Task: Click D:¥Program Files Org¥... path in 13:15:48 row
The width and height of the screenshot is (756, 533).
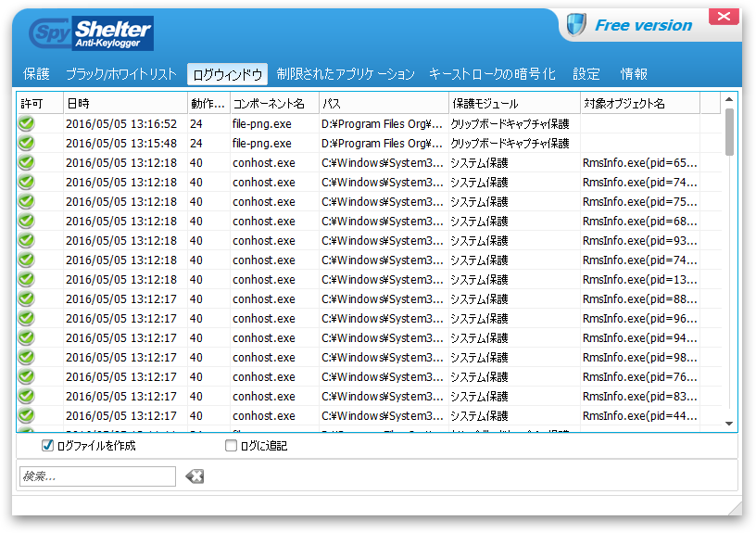Action: pyautogui.click(x=382, y=144)
